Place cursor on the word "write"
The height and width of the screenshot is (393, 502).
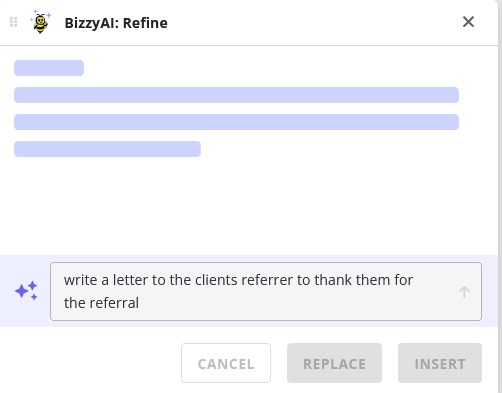click(81, 280)
